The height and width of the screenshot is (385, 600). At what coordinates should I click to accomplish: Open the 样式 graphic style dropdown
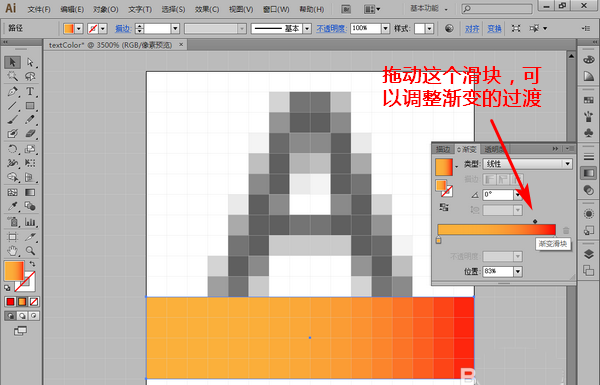pyautogui.click(x=429, y=28)
